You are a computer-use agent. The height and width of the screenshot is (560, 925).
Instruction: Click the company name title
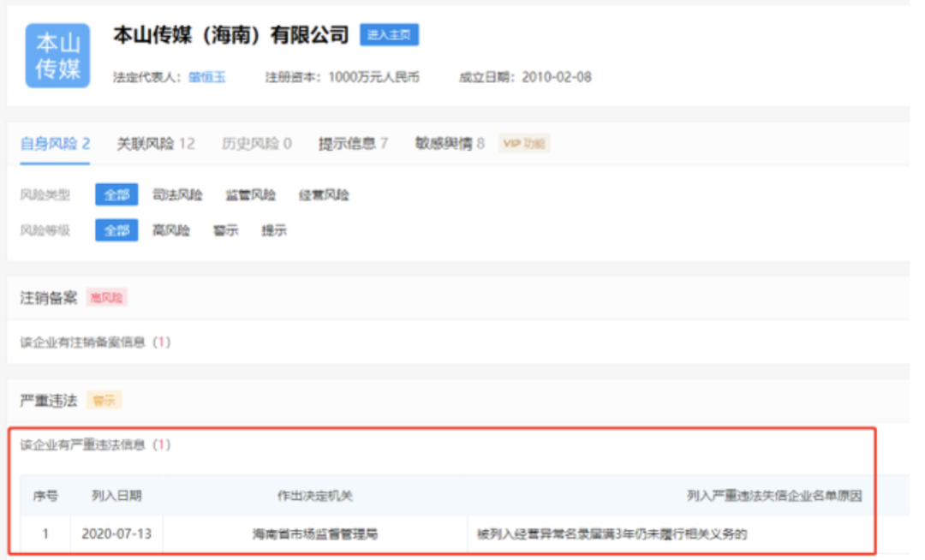point(230,35)
